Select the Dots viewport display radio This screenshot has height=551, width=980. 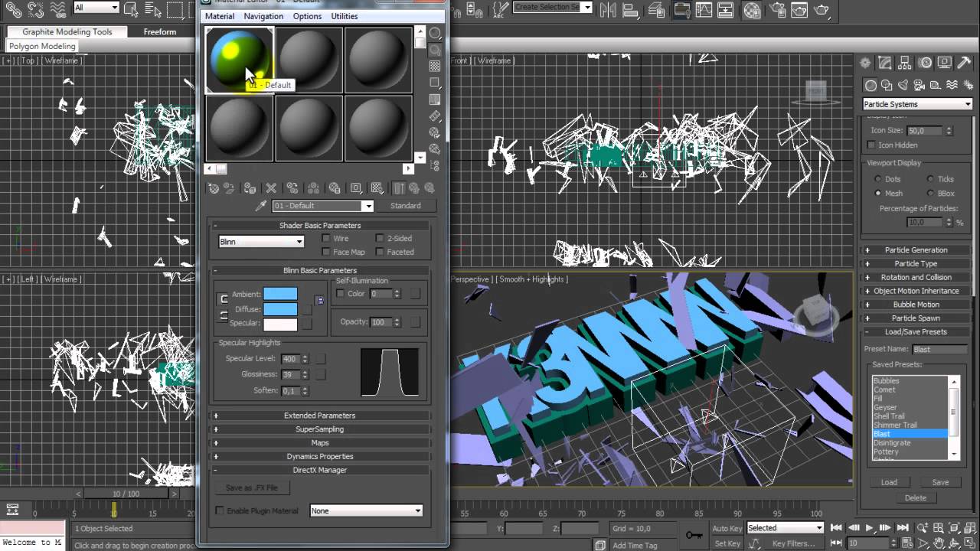tap(878, 179)
